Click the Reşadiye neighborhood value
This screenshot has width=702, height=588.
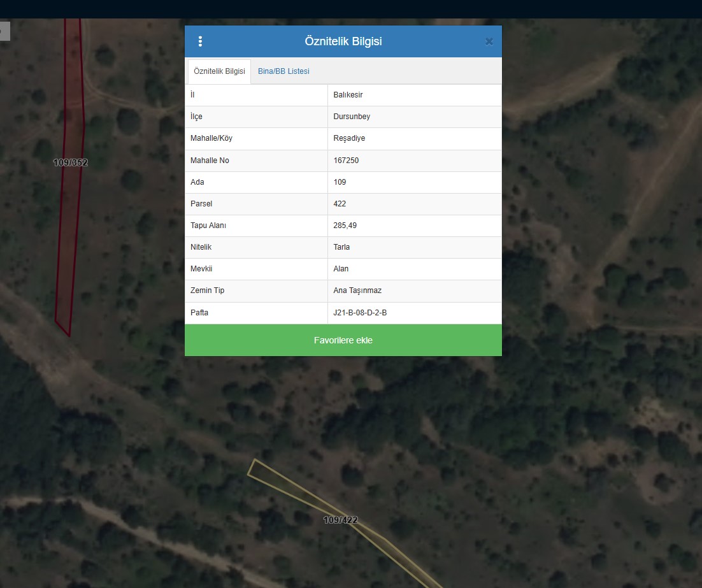(349, 138)
